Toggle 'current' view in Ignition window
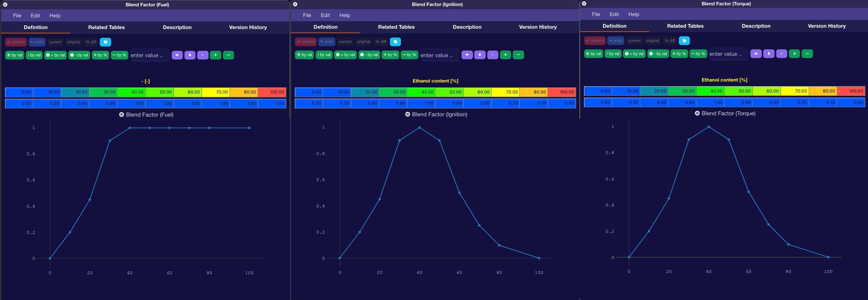This screenshot has height=300, width=868. tap(345, 42)
